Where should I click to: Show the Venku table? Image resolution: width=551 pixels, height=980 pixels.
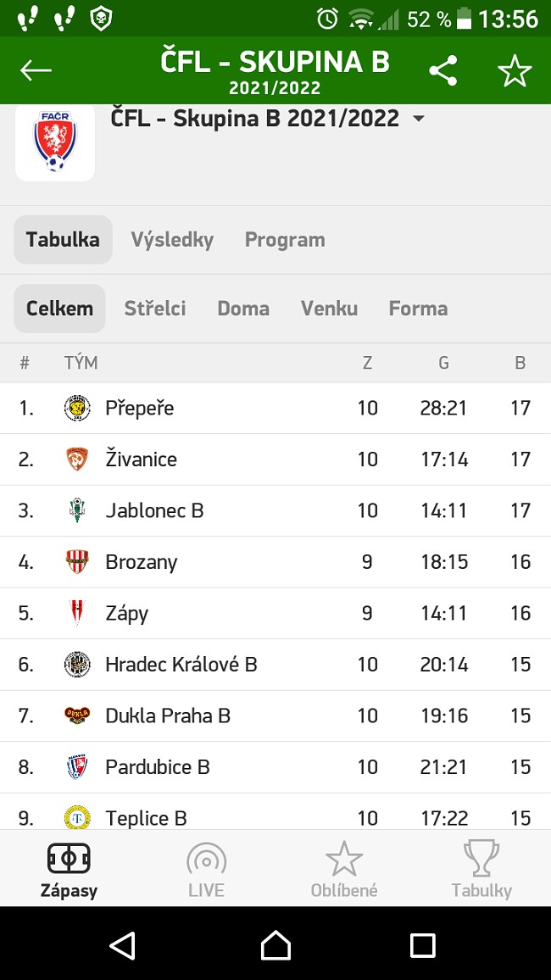[x=329, y=309]
